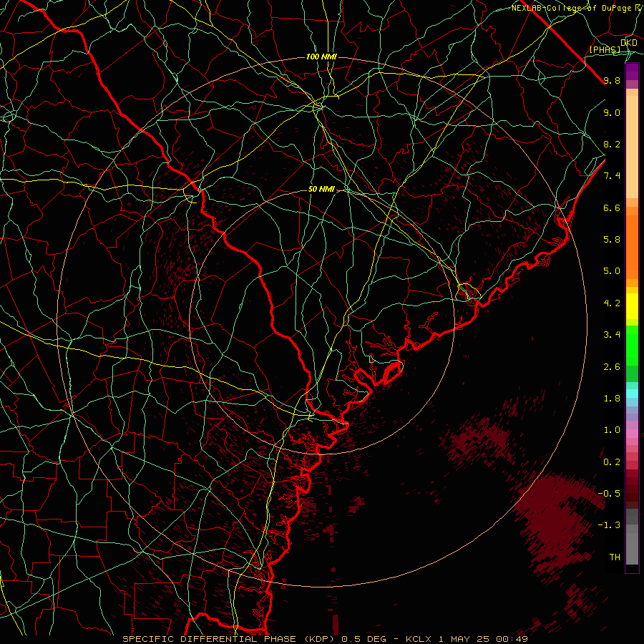The image size is (644, 644).
Task: Click the 1.0 scale label
Action: pyautogui.click(x=612, y=430)
